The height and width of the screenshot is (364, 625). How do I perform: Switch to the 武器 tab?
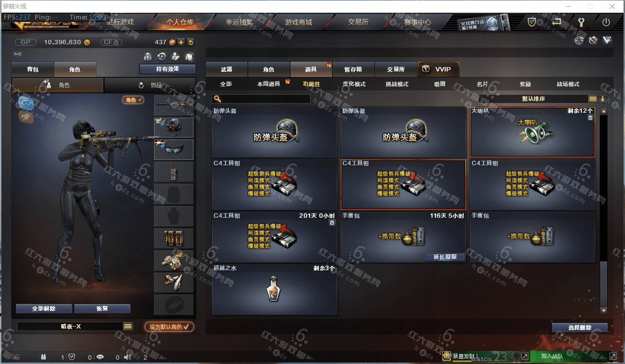click(x=226, y=69)
